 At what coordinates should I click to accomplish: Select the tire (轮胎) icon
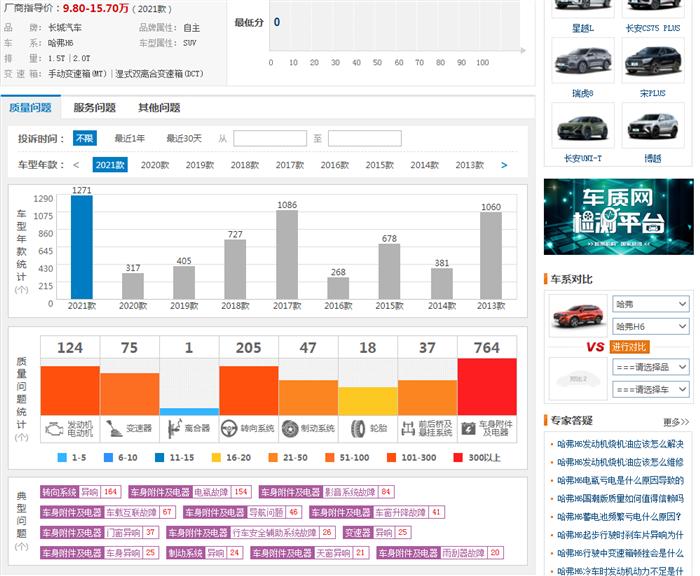358,429
